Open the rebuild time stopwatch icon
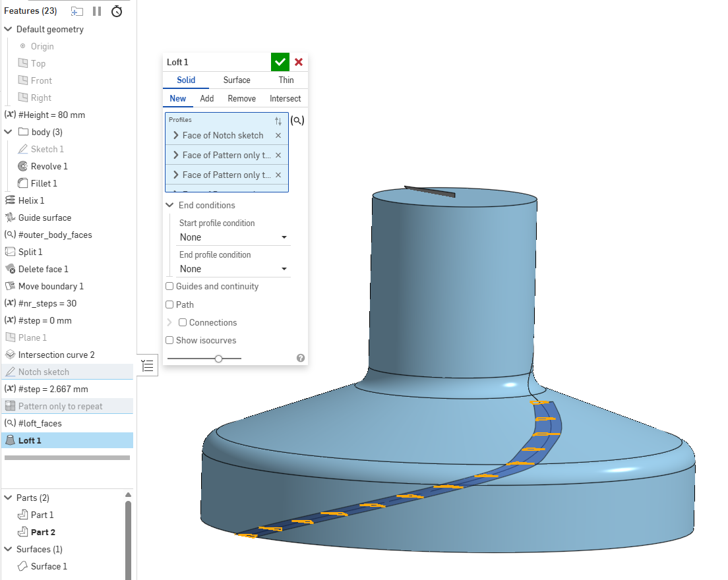 coord(117,11)
